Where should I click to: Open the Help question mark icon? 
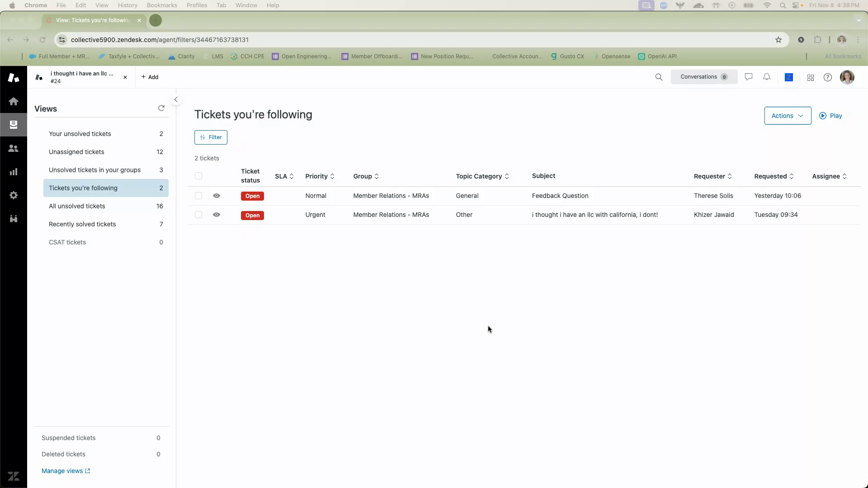828,77
